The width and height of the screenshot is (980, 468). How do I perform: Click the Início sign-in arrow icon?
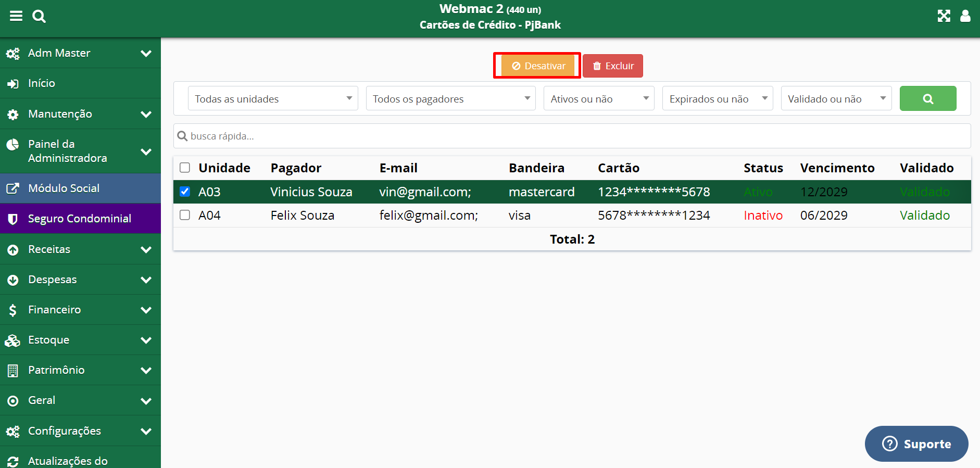[x=13, y=83]
